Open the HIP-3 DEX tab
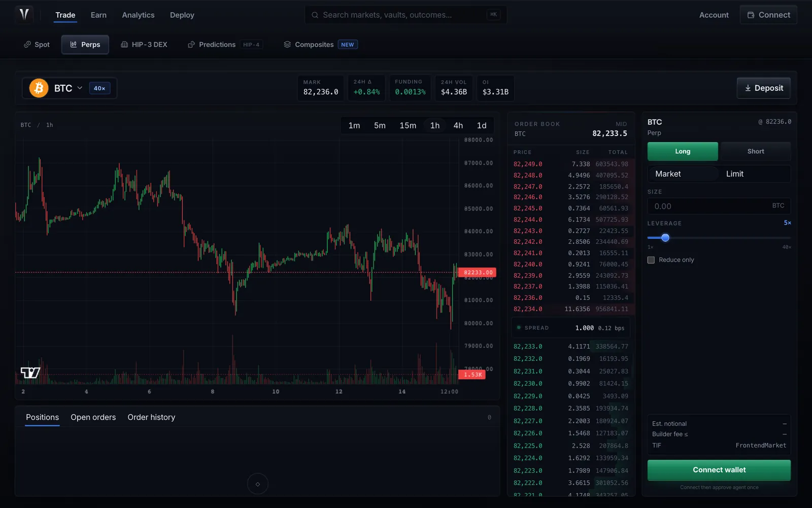 coord(144,45)
